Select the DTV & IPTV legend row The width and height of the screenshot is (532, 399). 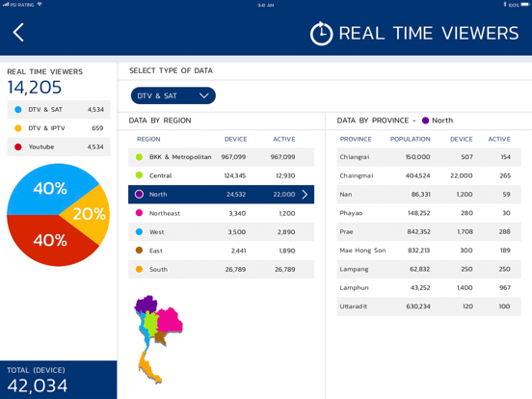tap(59, 128)
